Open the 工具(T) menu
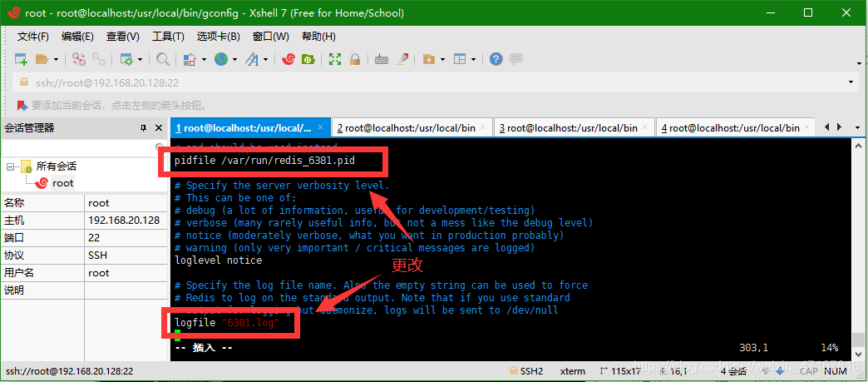Image resolution: width=868 pixels, height=382 pixels. [x=168, y=37]
